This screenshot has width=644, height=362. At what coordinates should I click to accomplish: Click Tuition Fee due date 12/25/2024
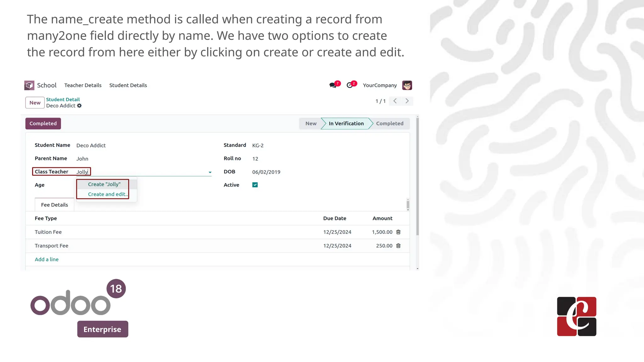point(337,232)
